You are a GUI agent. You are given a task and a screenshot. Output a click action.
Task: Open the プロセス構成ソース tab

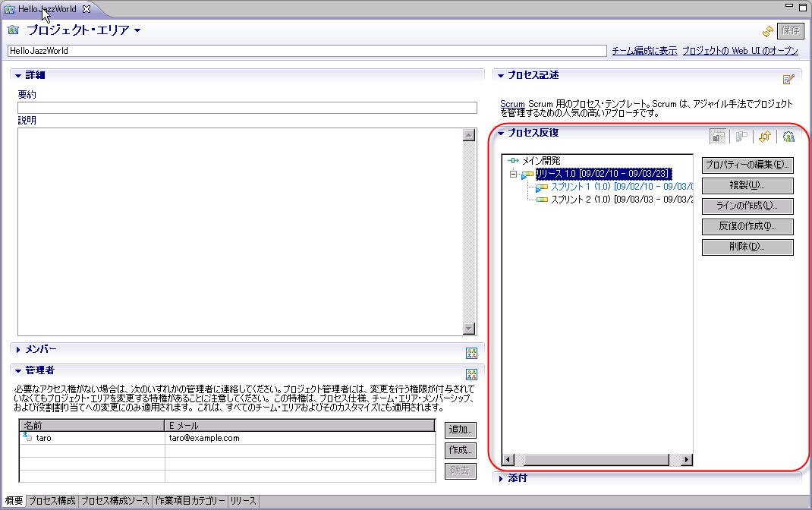pyautogui.click(x=115, y=501)
